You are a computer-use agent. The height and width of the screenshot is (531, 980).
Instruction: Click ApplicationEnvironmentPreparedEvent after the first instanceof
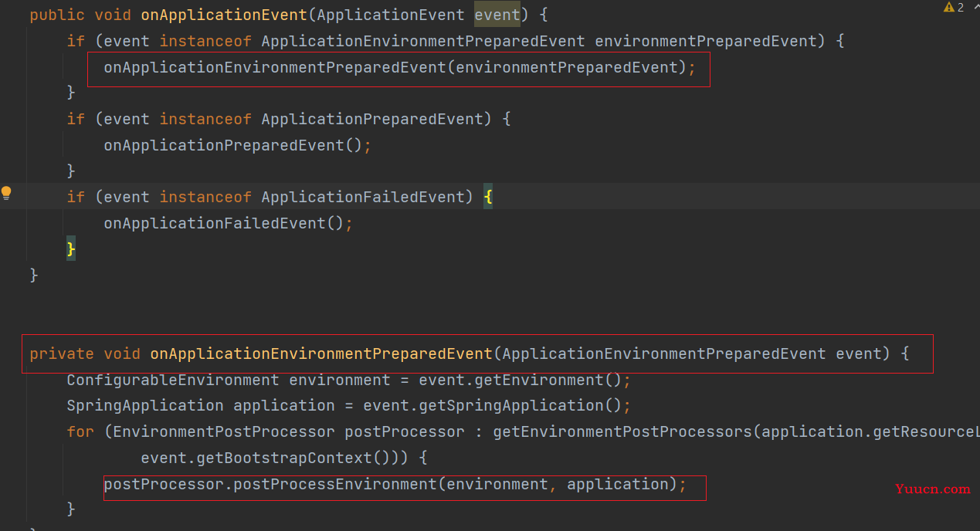(423, 41)
